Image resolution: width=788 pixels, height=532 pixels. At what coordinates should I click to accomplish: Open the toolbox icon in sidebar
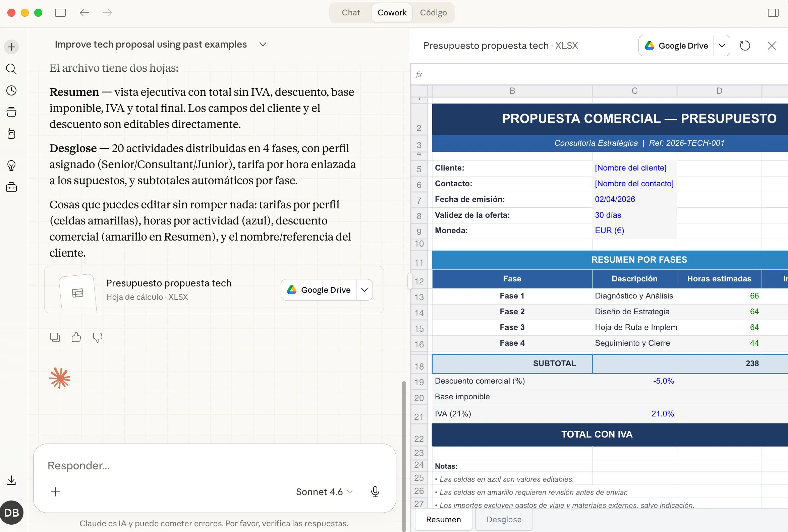pos(11,187)
